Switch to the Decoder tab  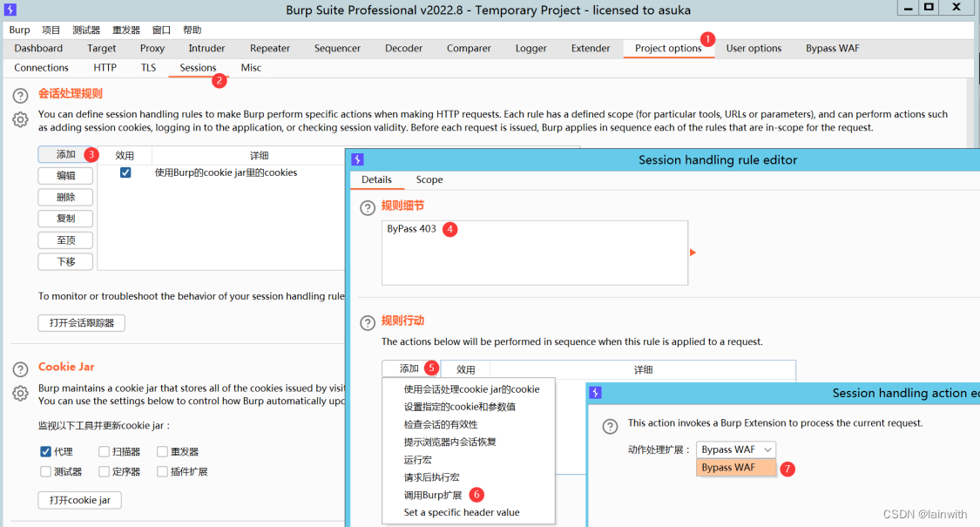pyautogui.click(x=403, y=48)
